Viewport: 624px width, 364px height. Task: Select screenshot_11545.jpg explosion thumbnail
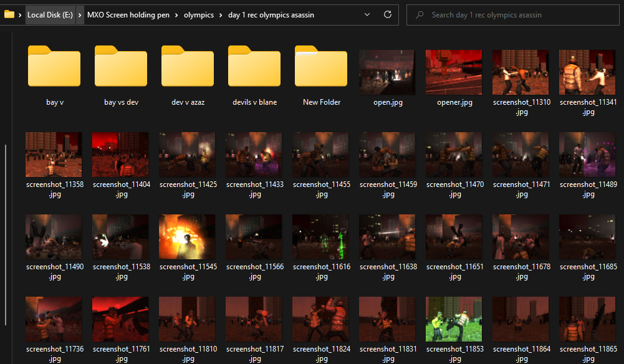coord(188,237)
